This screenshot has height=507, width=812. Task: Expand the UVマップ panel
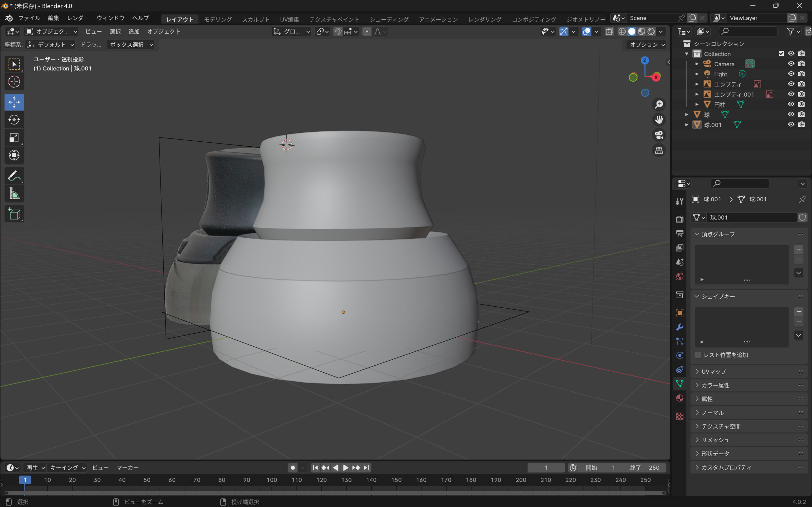(713, 371)
